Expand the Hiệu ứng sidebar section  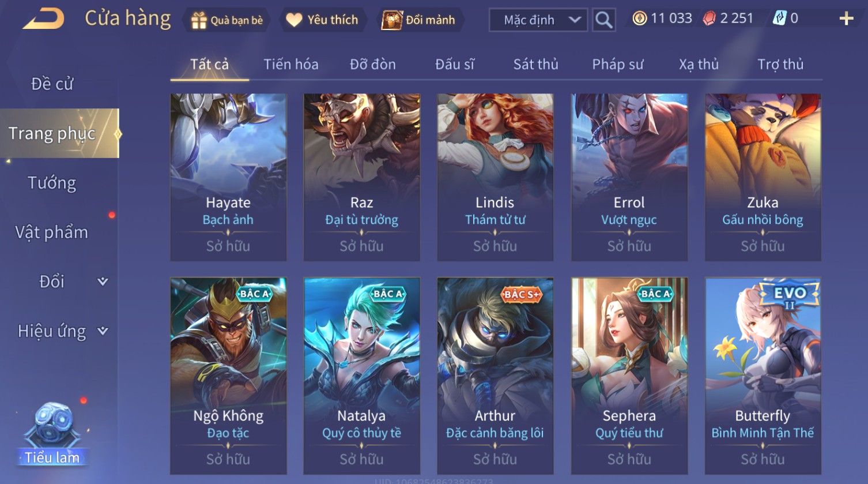tap(60, 331)
